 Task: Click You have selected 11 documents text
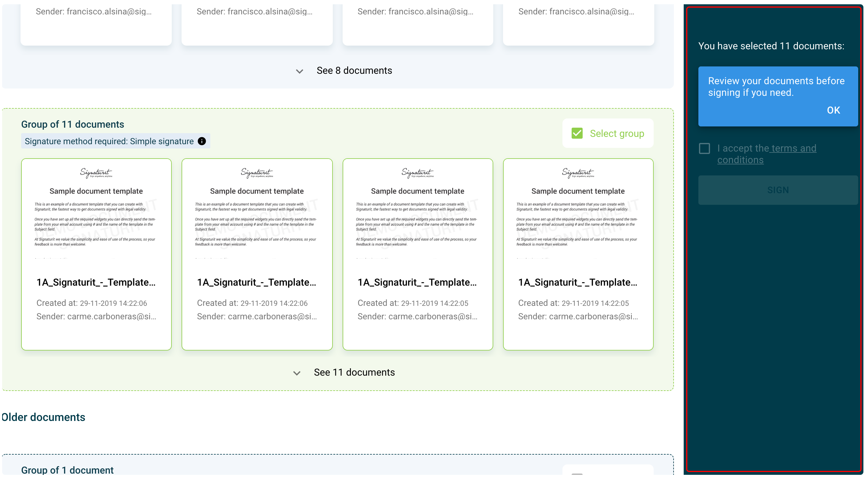[x=771, y=46]
